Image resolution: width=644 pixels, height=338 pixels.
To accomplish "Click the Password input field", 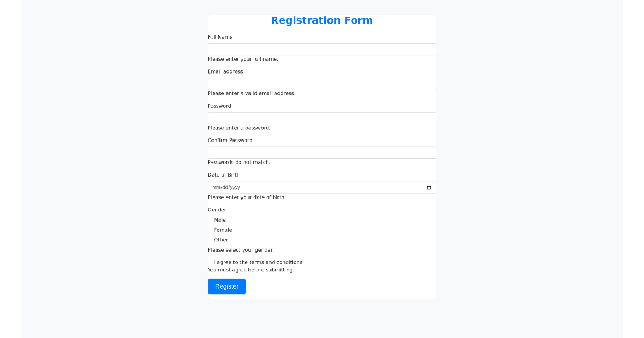I will tap(321, 118).
